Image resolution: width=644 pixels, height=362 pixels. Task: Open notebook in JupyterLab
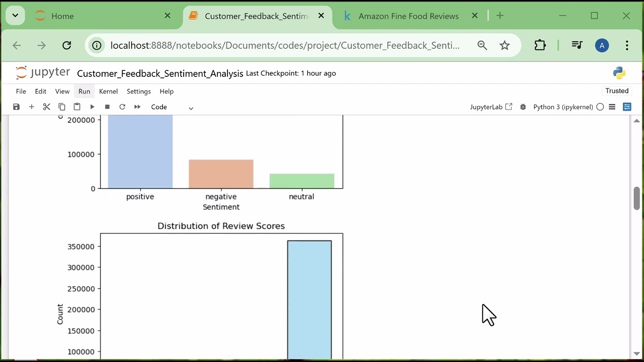point(491,107)
